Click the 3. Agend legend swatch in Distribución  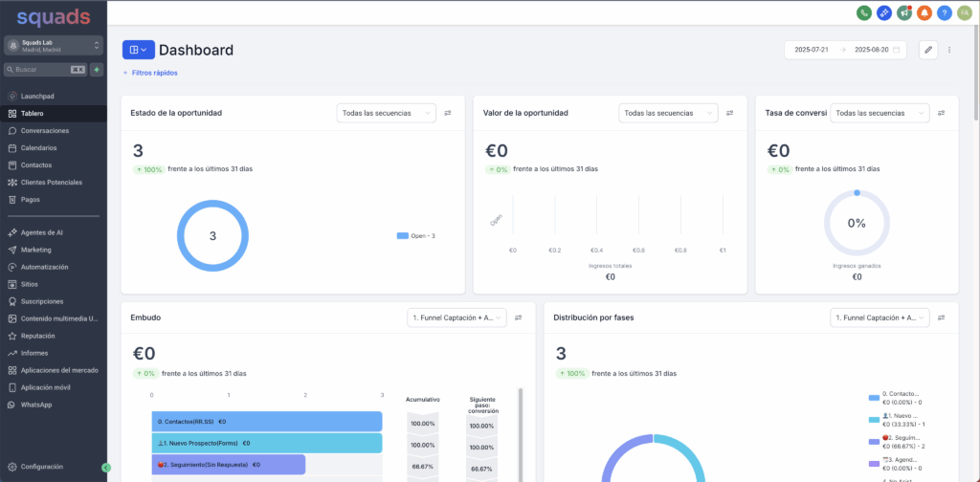(874, 464)
